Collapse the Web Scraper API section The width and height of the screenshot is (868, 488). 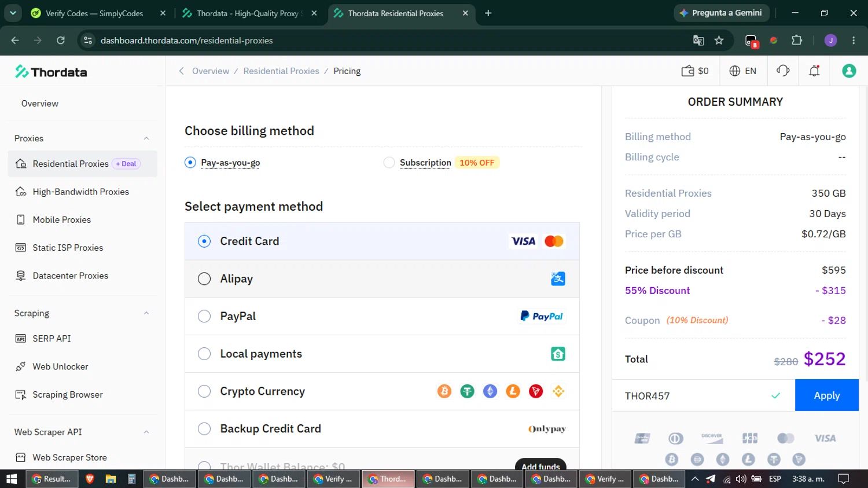(146, 432)
